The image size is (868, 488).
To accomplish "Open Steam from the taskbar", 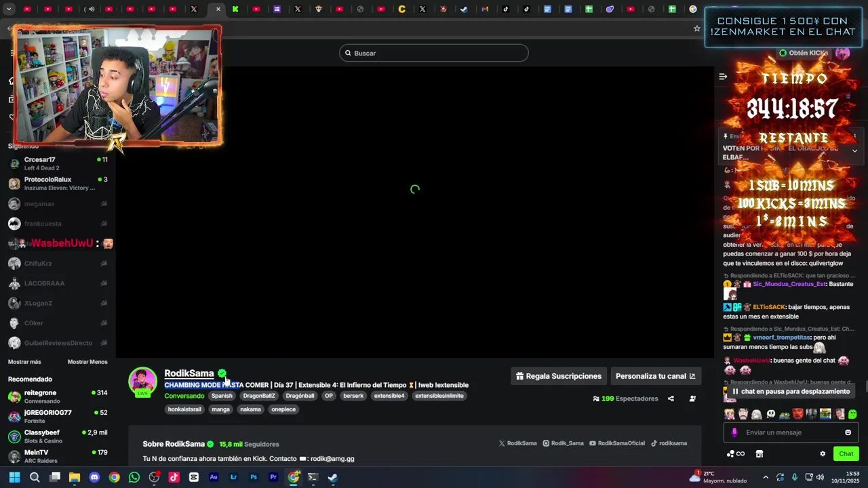I will point(333,477).
